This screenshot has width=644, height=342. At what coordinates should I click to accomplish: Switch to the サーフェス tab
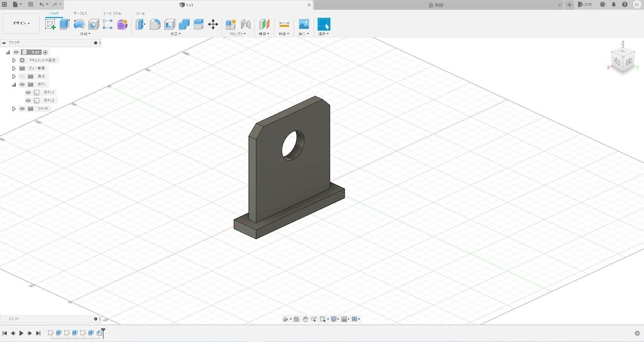coord(80,13)
